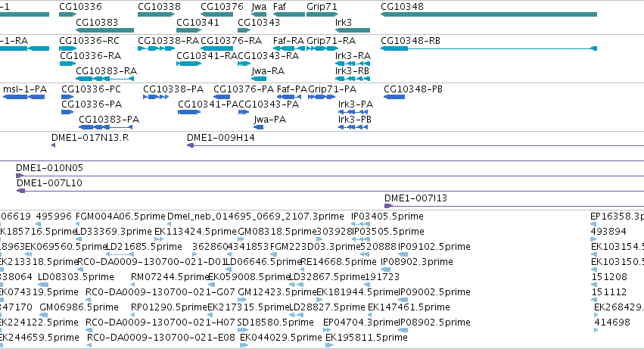Click the 151208 EST label
The image size is (644, 349).
(x=609, y=277)
